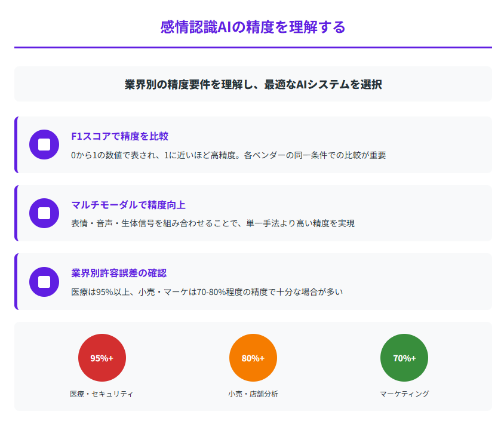Click the icon beside マルチモーダルで精度向上
The width and height of the screenshot is (504, 430).
point(44,213)
